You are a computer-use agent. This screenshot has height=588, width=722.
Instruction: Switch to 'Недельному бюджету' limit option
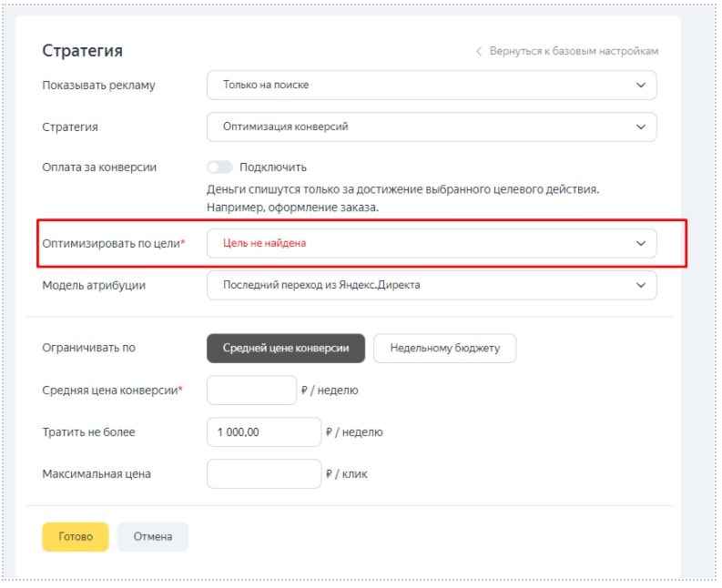(x=444, y=348)
